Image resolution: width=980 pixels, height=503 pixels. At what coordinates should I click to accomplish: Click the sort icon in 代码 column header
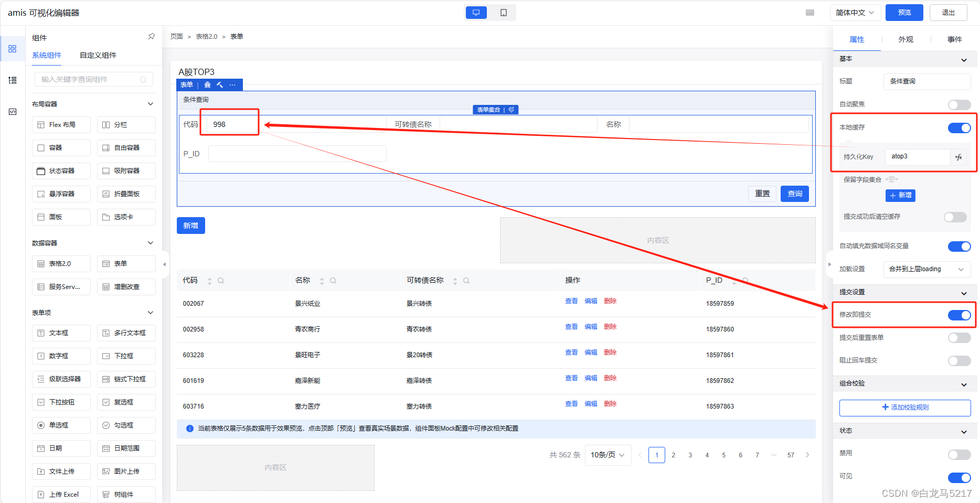209,281
